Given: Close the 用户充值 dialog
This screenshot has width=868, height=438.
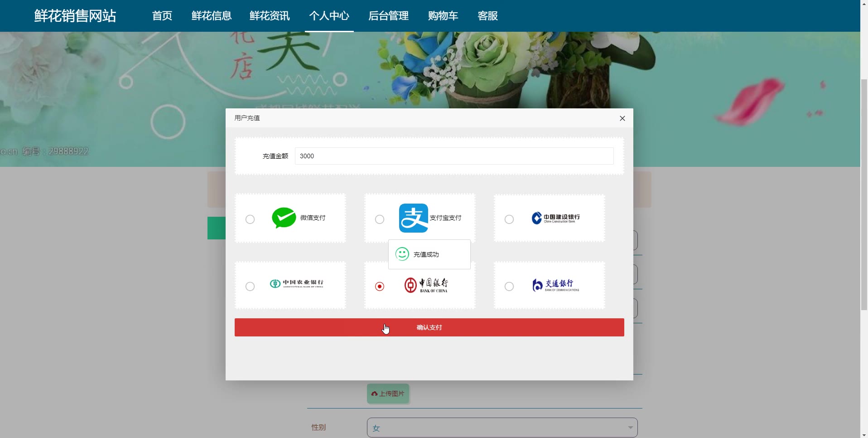Looking at the screenshot, I should 622,118.
